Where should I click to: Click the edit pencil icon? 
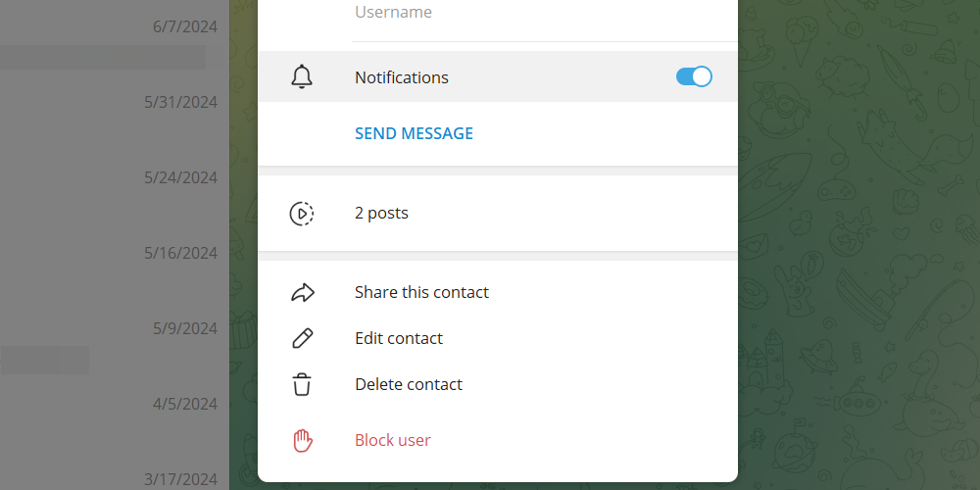point(302,338)
